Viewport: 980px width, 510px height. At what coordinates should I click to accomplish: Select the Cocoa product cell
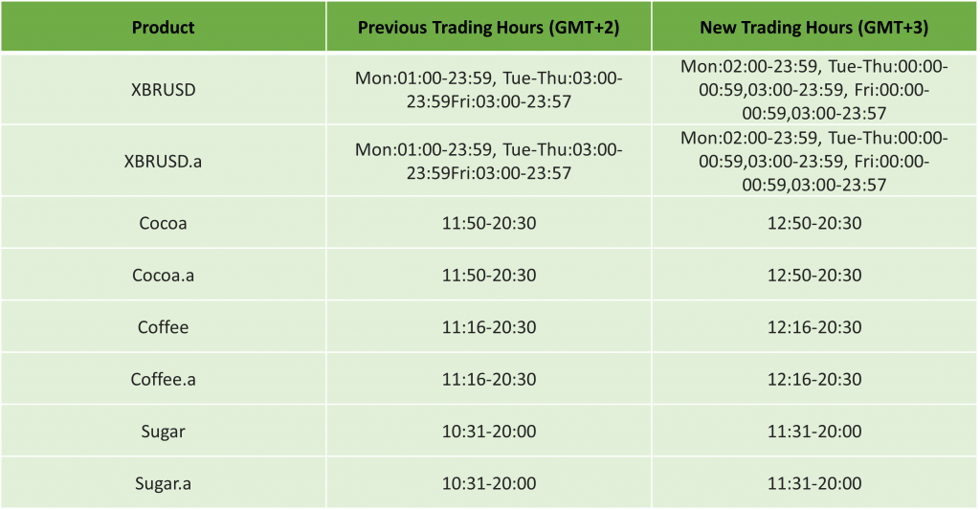[x=163, y=223]
